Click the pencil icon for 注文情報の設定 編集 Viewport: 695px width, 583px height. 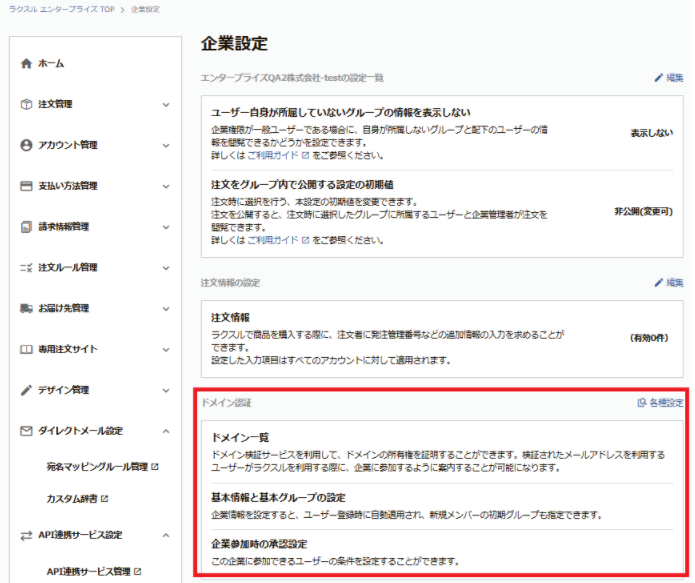659,282
